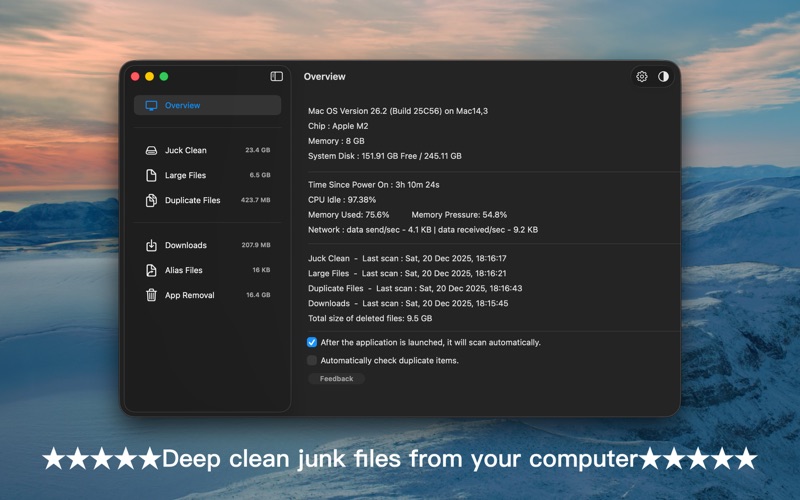Click the 16 KB Alias Files size

[x=261, y=270]
